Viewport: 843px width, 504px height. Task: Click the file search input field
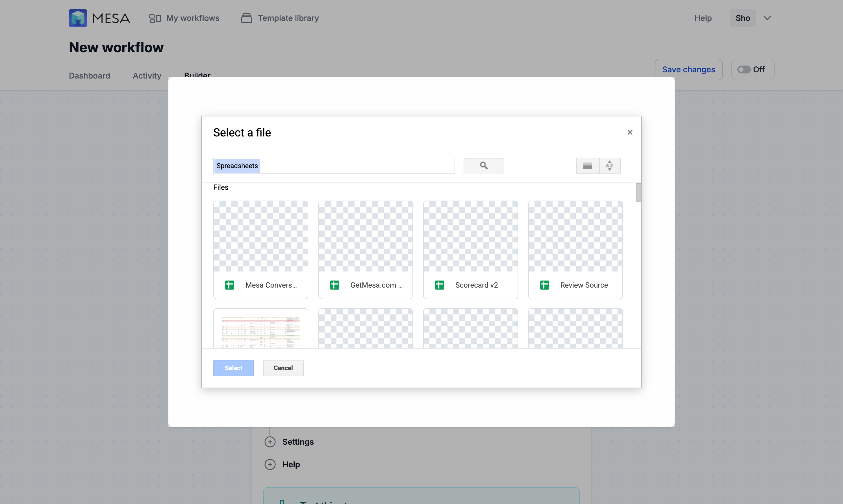point(334,166)
